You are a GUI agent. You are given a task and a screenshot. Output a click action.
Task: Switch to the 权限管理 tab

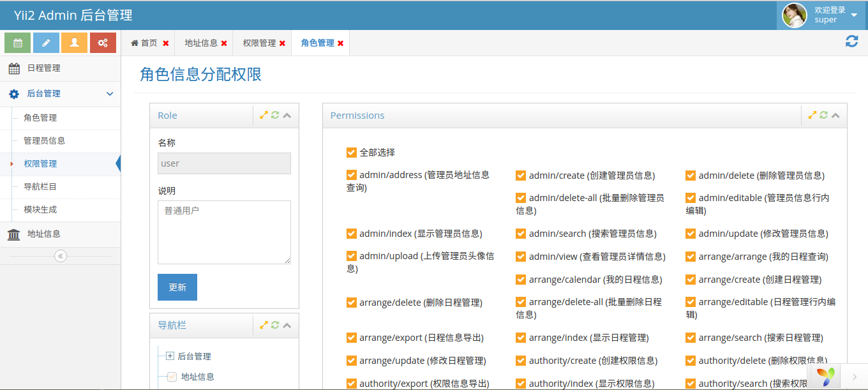(259, 43)
